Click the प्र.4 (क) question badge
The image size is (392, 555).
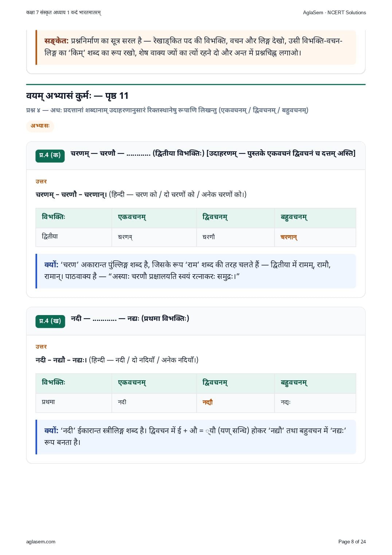(x=50, y=155)
